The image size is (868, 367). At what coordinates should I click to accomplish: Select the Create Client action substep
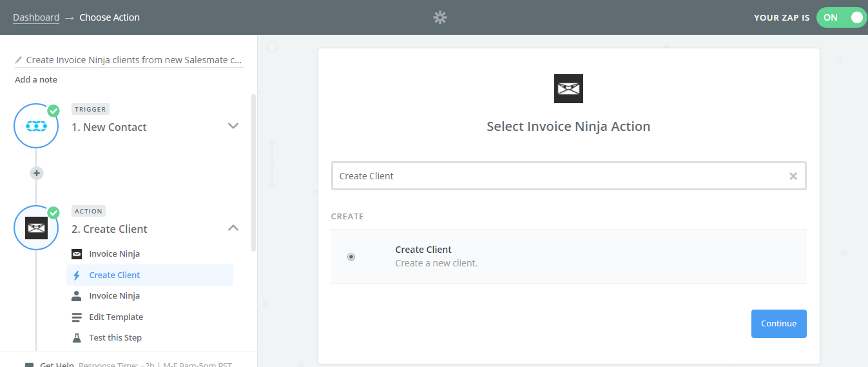(x=149, y=275)
